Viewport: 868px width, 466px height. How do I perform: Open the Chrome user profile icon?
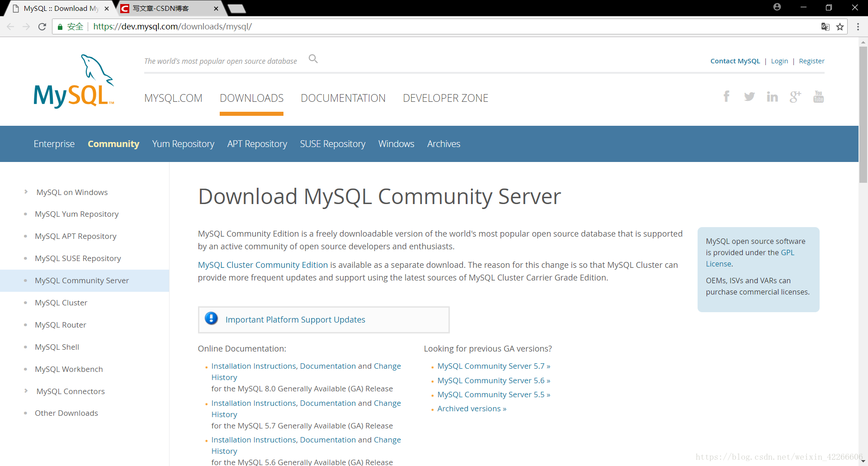(777, 7)
